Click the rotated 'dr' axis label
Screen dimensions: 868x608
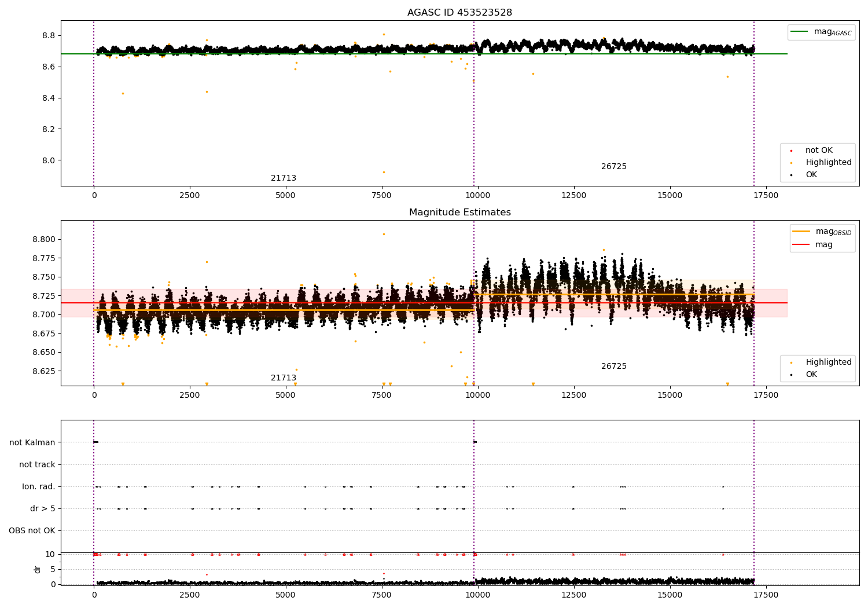tap(38, 570)
